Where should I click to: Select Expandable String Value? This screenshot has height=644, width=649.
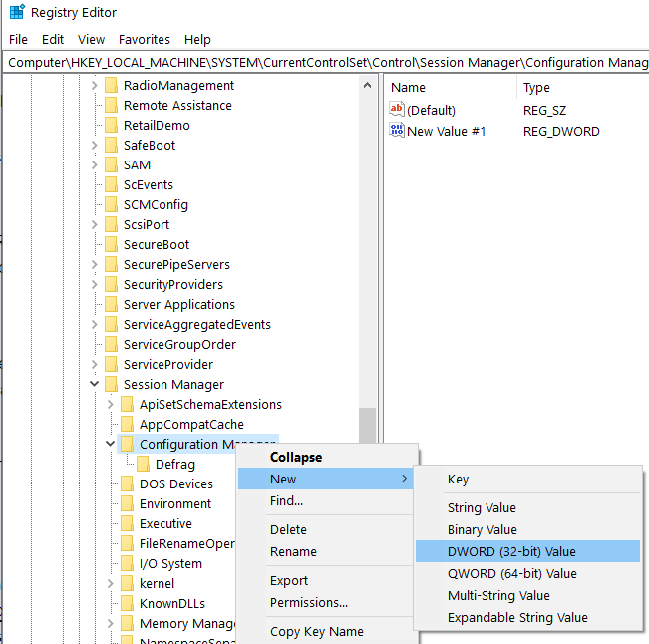point(527,617)
